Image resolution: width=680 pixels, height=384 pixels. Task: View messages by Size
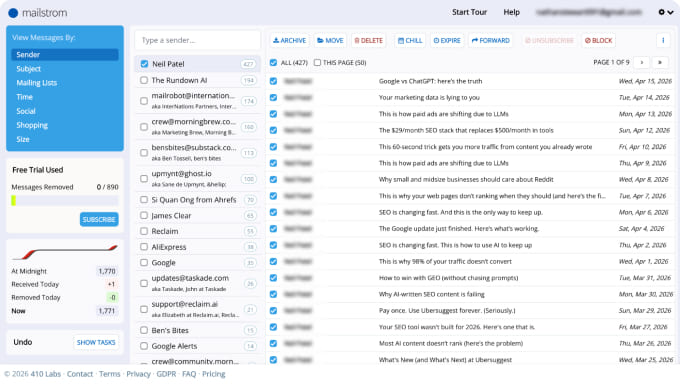tap(23, 139)
